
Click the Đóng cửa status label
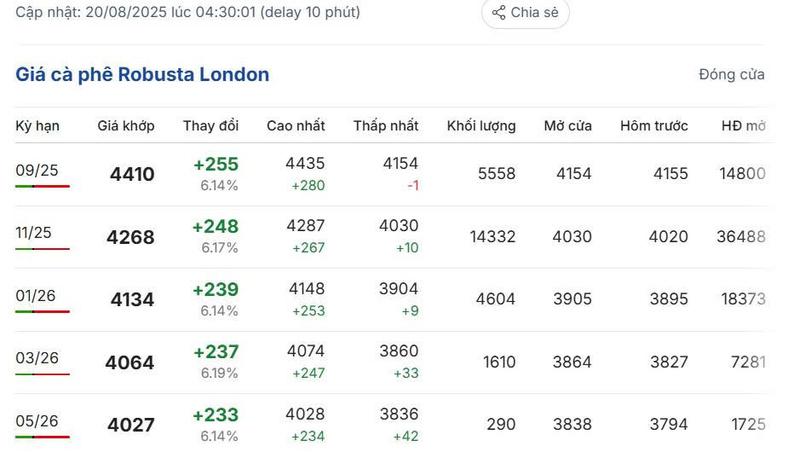pos(732,75)
